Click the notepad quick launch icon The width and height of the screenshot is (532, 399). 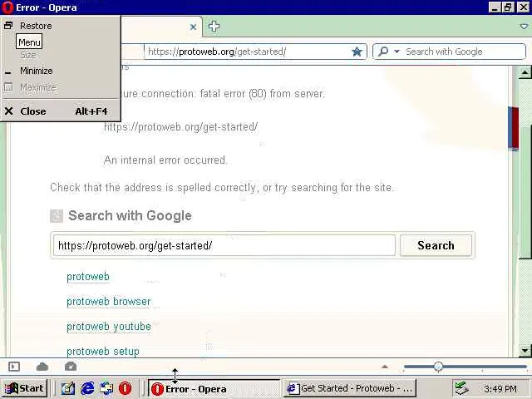[68, 388]
